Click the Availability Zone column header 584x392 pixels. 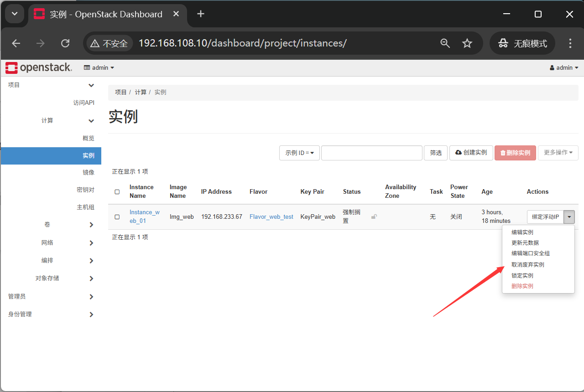click(401, 191)
